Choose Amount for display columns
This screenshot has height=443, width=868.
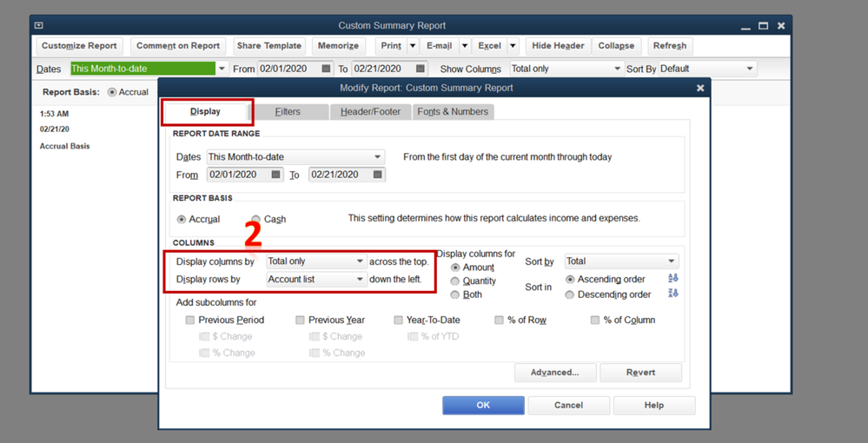[455, 268]
